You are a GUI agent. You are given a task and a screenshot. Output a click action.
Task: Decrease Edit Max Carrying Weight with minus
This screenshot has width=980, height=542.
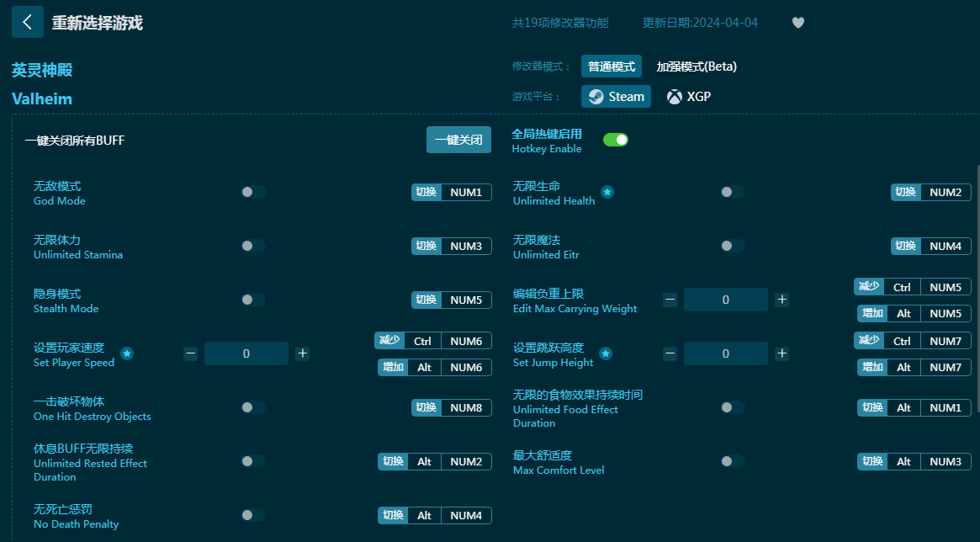[x=670, y=300]
